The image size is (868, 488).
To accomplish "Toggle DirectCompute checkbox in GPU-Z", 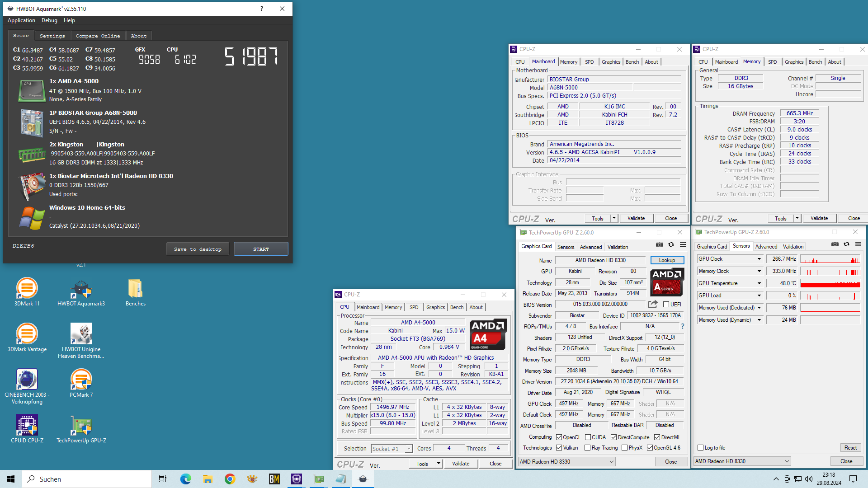I will pyautogui.click(x=613, y=437).
